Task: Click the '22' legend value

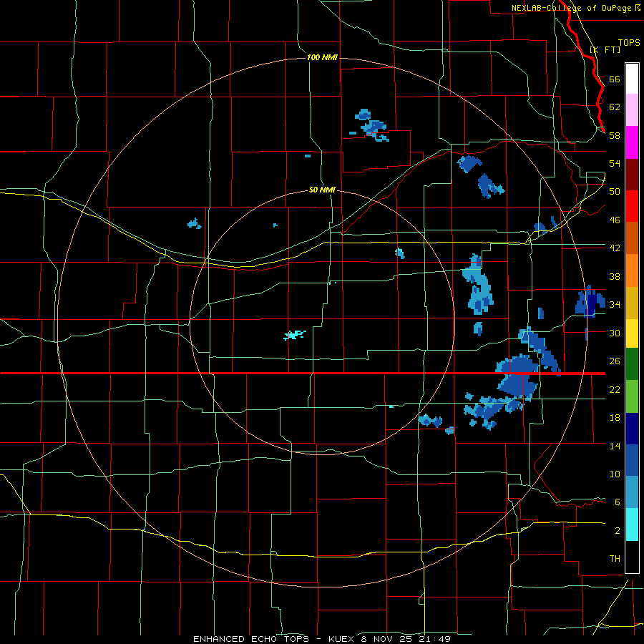Action: tap(615, 389)
